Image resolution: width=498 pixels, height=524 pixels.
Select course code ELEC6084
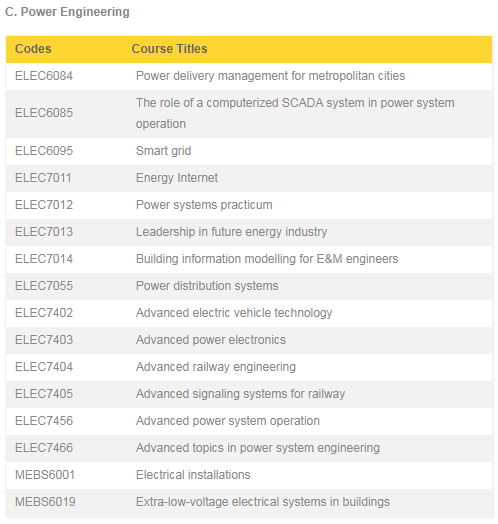44,76
